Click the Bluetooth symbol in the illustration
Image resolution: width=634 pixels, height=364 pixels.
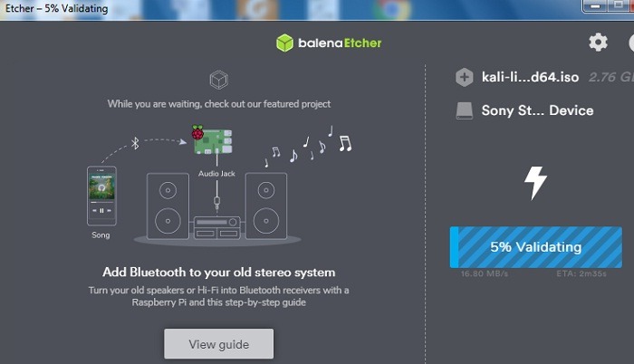pyautogui.click(x=135, y=143)
